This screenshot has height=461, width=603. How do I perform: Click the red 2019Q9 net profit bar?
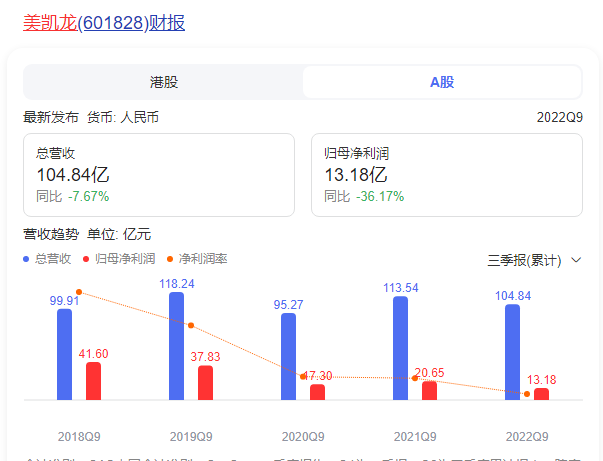pyautogui.click(x=205, y=382)
